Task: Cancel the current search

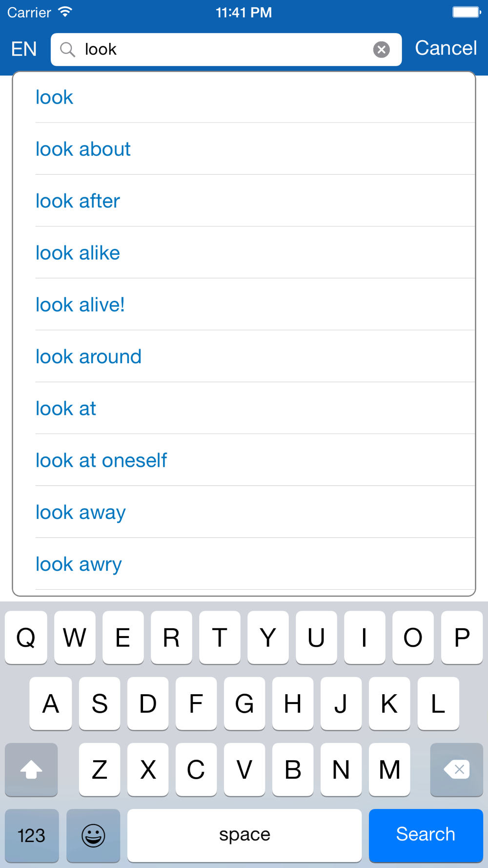Action: click(446, 48)
